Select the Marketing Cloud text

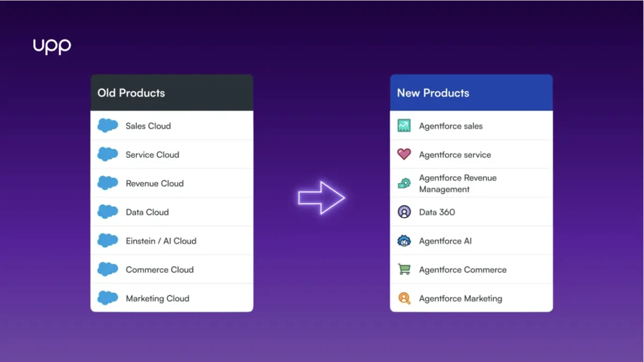(157, 298)
